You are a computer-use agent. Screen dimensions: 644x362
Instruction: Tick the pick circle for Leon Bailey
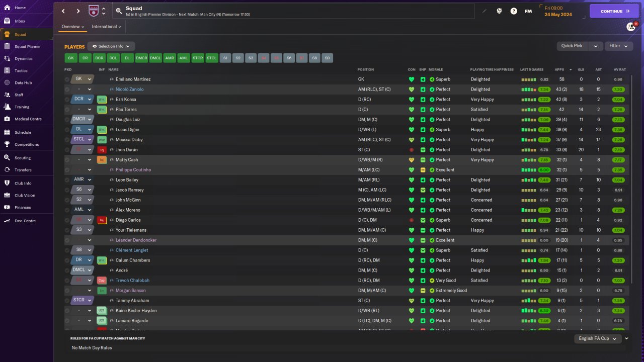pyautogui.click(x=67, y=180)
